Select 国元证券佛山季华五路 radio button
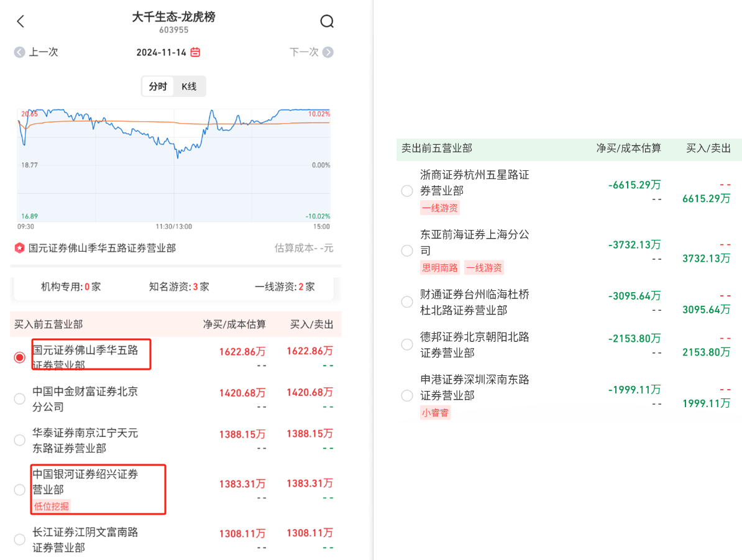The height and width of the screenshot is (560, 742). click(20, 357)
